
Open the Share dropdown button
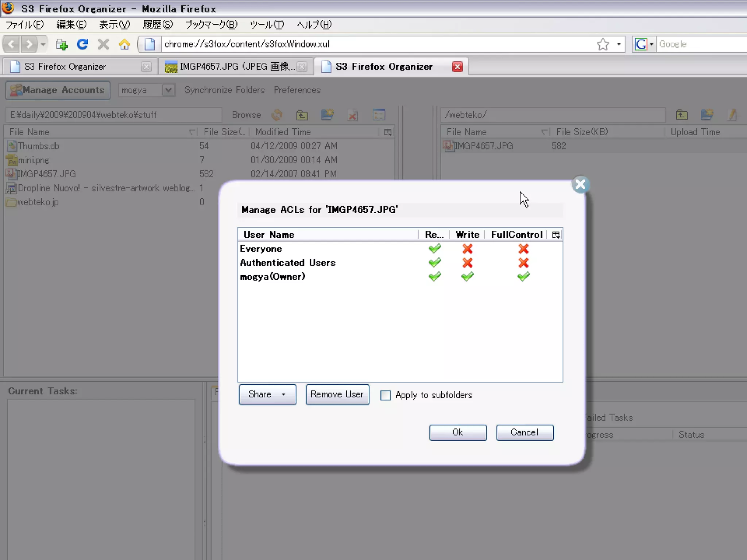267,394
